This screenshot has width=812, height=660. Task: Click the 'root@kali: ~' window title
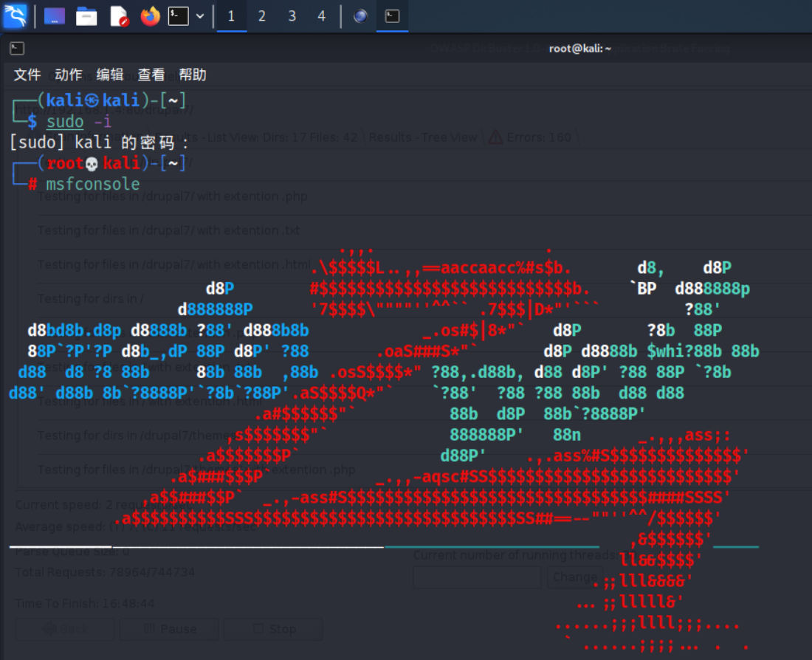click(580, 49)
